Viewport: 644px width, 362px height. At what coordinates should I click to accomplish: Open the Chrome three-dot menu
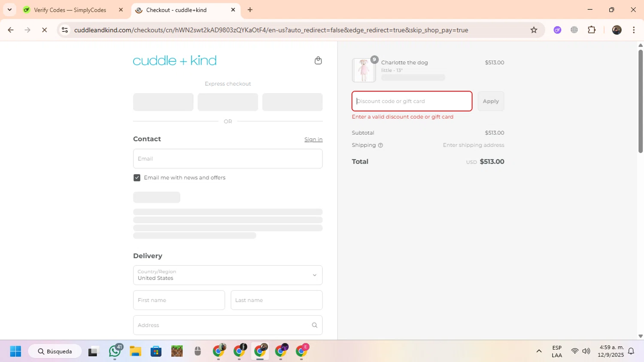click(x=634, y=30)
